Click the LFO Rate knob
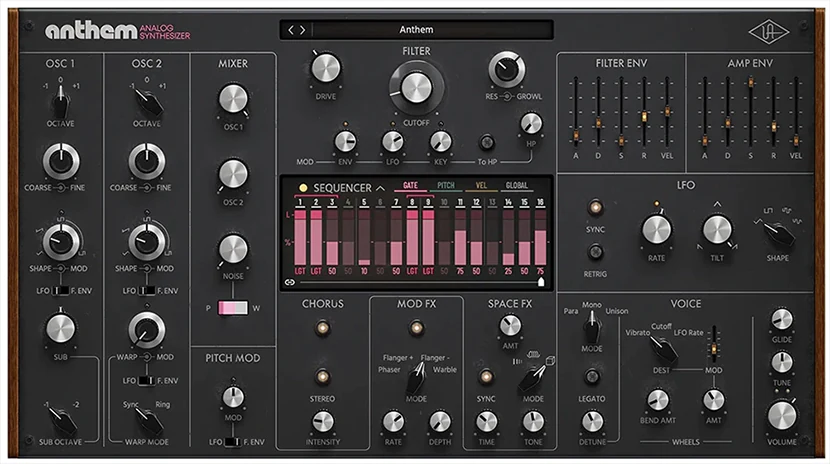This screenshot has width=830, height=464. click(x=656, y=230)
